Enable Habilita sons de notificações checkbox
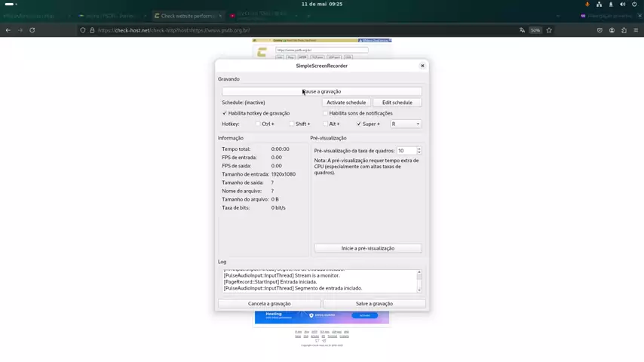 [x=325, y=113]
